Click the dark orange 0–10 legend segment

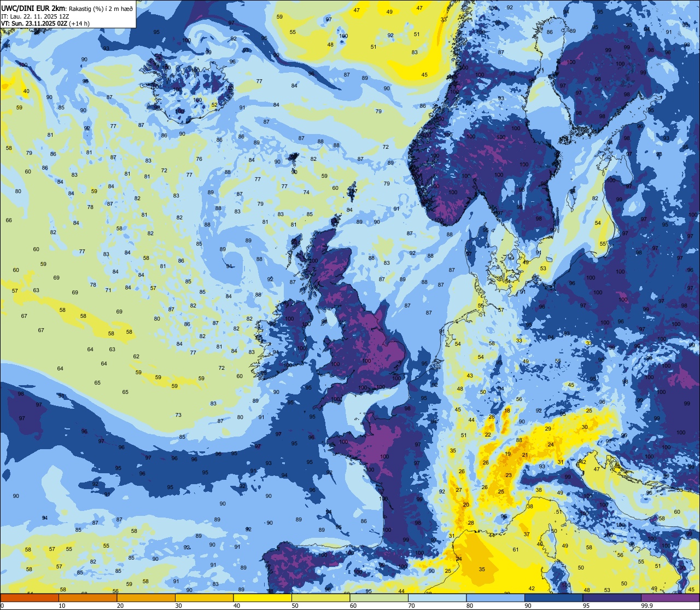coord(30,597)
